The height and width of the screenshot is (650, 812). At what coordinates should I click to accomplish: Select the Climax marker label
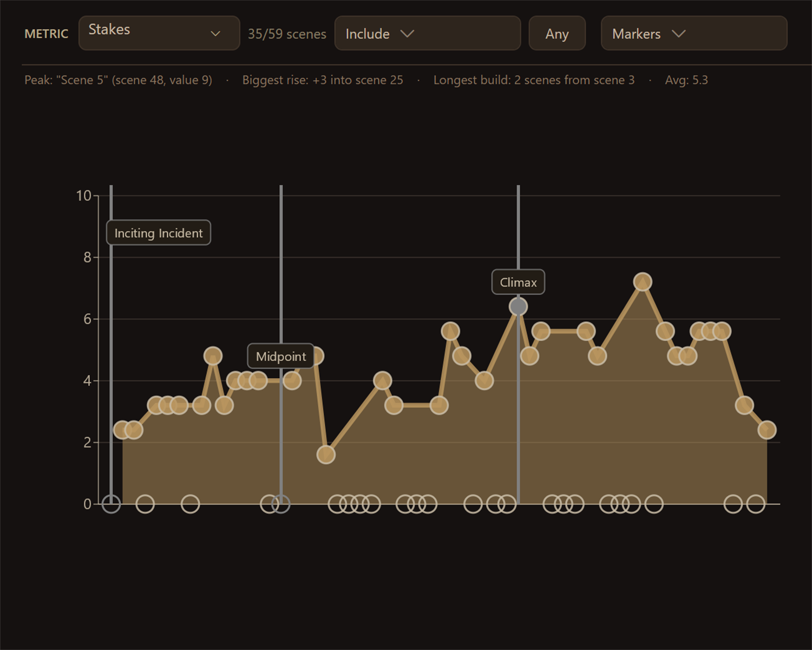click(518, 282)
